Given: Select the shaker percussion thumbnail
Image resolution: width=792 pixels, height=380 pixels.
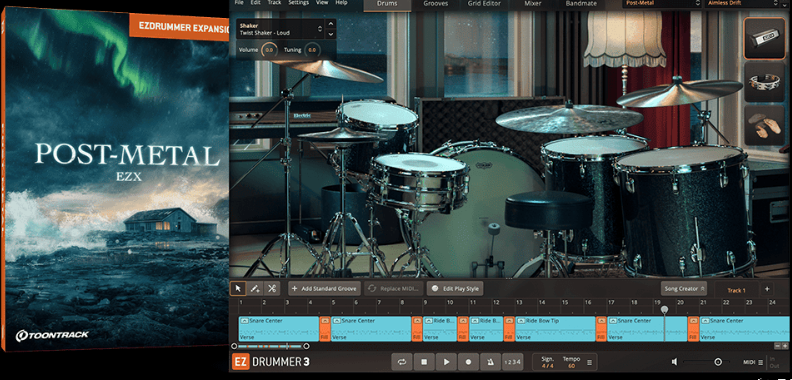Looking at the screenshot, I should pyautogui.click(x=764, y=38).
